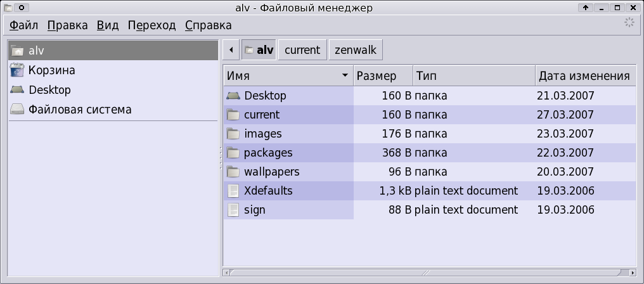Select the alv home folder icon in sidebar
This screenshot has width=644, height=284.
pyautogui.click(x=17, y=51)
